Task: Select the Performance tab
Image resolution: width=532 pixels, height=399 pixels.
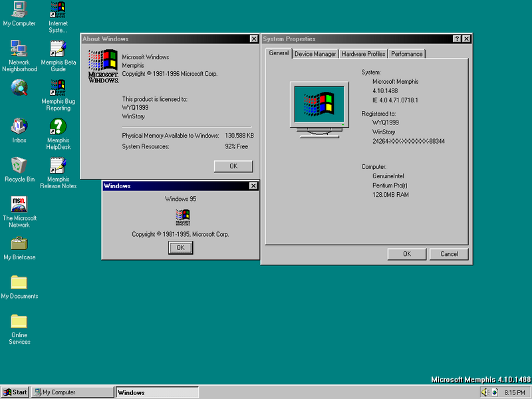Action: 406,54
